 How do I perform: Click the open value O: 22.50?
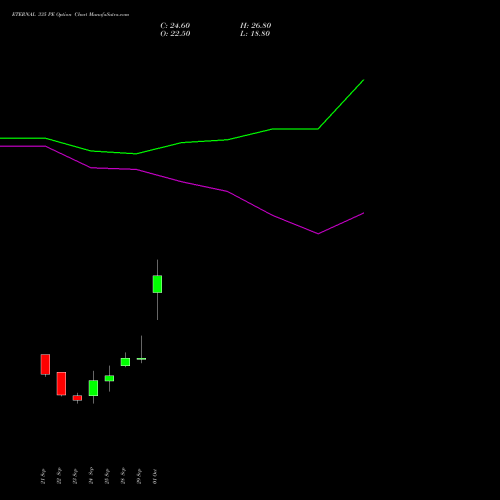point(175,34)
